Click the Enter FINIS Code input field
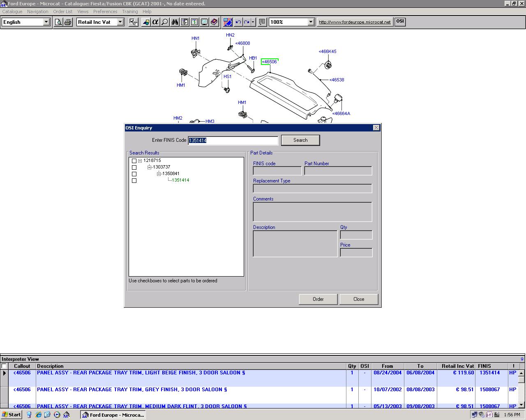Image resolution: width=526 pixels, height=420 pixels. tap(233, 141)
